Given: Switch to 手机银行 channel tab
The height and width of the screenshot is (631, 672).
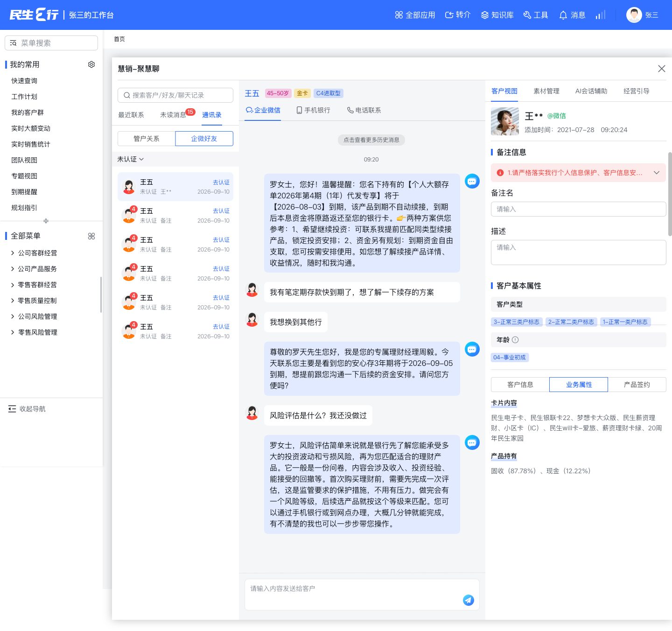Looking at the screenshot, I should click(314, 110).
